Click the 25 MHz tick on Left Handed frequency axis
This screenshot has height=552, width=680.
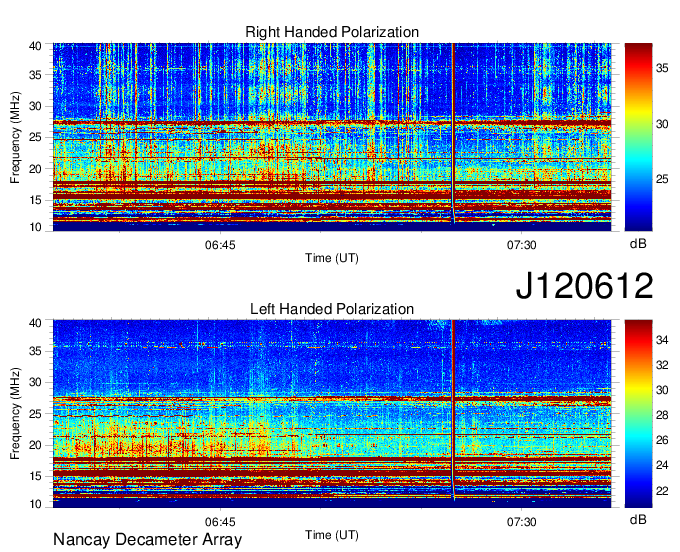tap(36, 414)
